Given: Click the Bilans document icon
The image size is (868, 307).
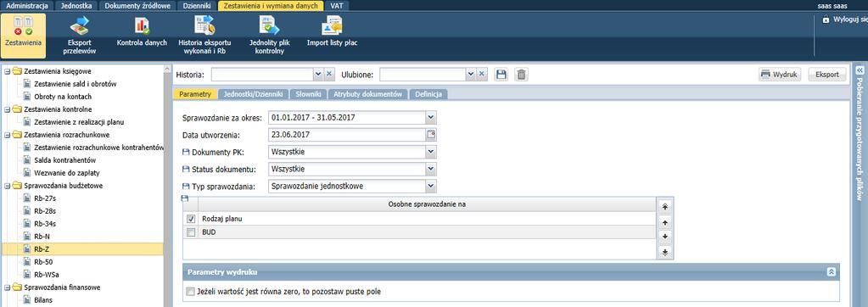Looking at the screenshot, I should pos(26,300).
